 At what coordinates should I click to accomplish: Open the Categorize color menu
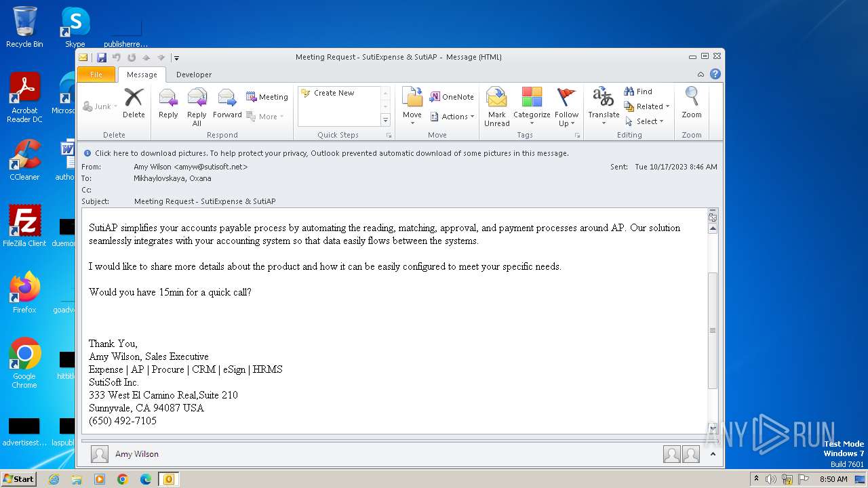pyautogui.click(x=532, y=107)
